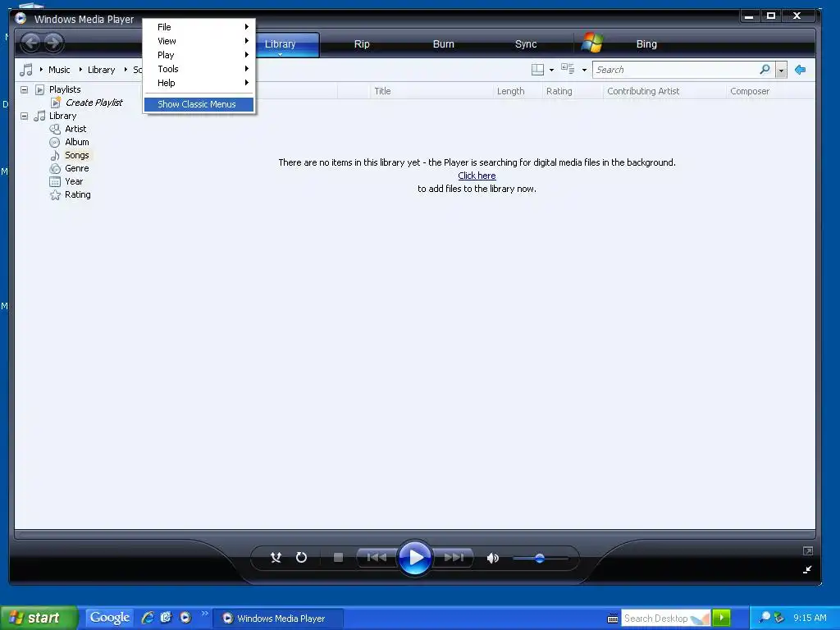
Task: Open the View submenu
Action: [x=199, y=41]
